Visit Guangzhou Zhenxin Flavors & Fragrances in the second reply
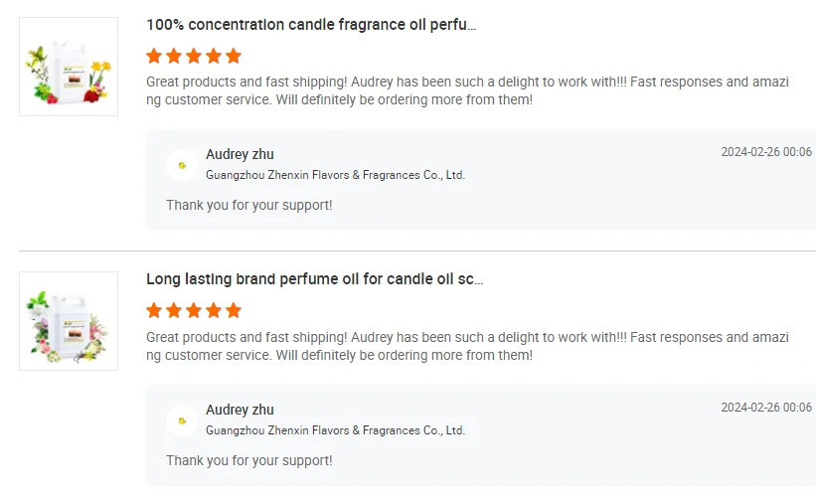Image resolution: width=816 pixels, height=504 pixels. [335, 430]
